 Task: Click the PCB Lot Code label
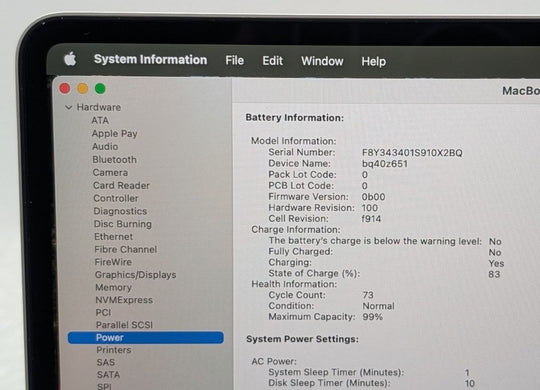coord(301,186)
